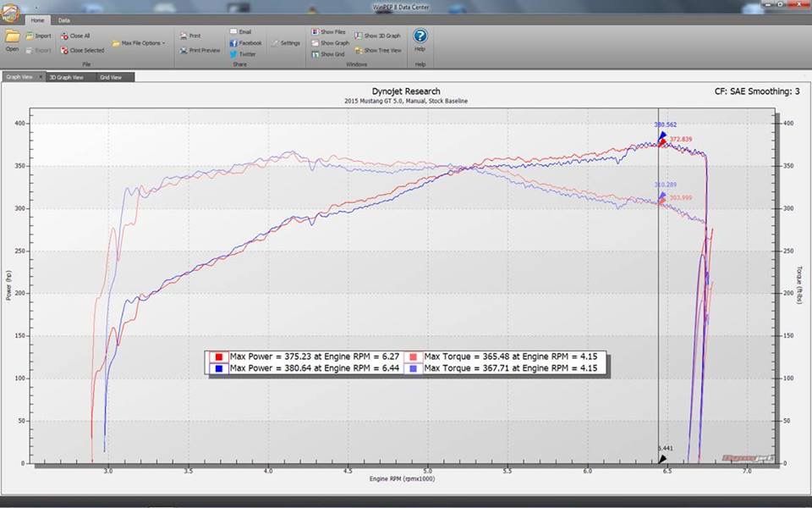812x508 pixels.
Task: Click the WinPEP application orb button
Action: (x=10, y=13)
